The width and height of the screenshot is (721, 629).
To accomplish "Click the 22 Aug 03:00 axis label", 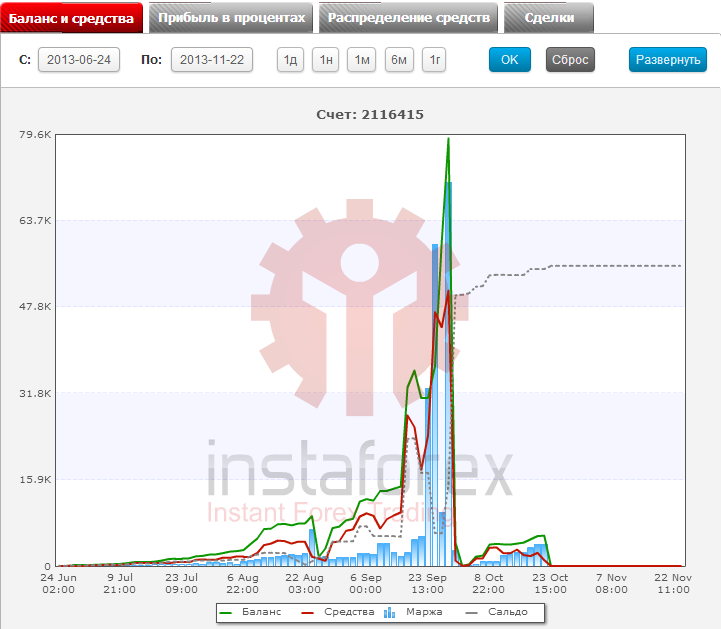I will coord(304,583).
